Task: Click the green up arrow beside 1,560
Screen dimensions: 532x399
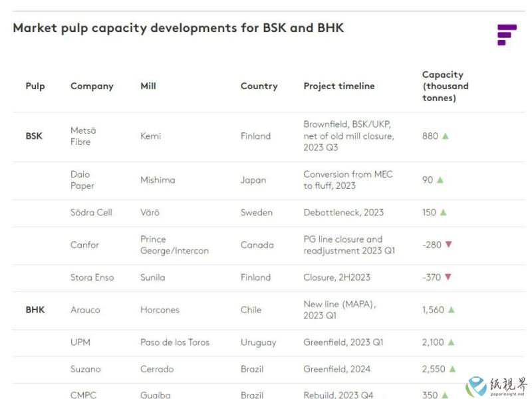Action: click(452, 310)
